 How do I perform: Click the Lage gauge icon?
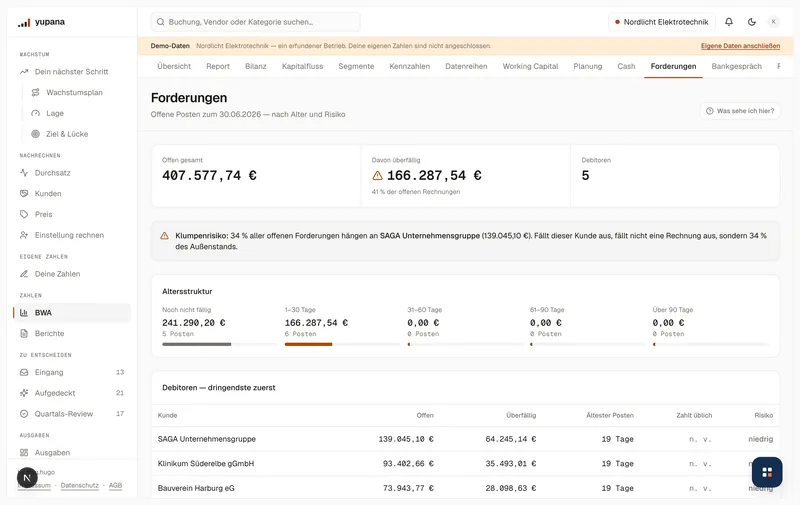(x=35, y=113)
